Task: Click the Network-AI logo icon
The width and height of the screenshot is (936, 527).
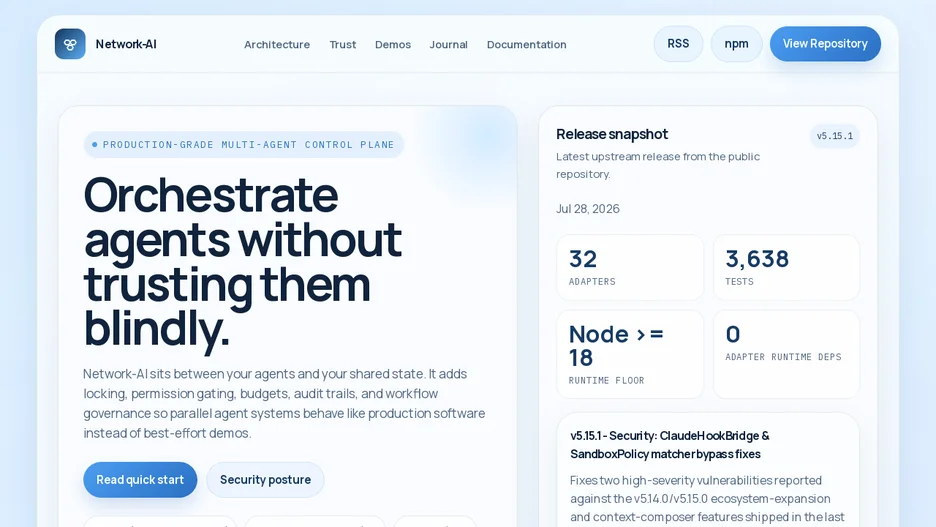Action: pyautogui.click(x=70, y=44)
